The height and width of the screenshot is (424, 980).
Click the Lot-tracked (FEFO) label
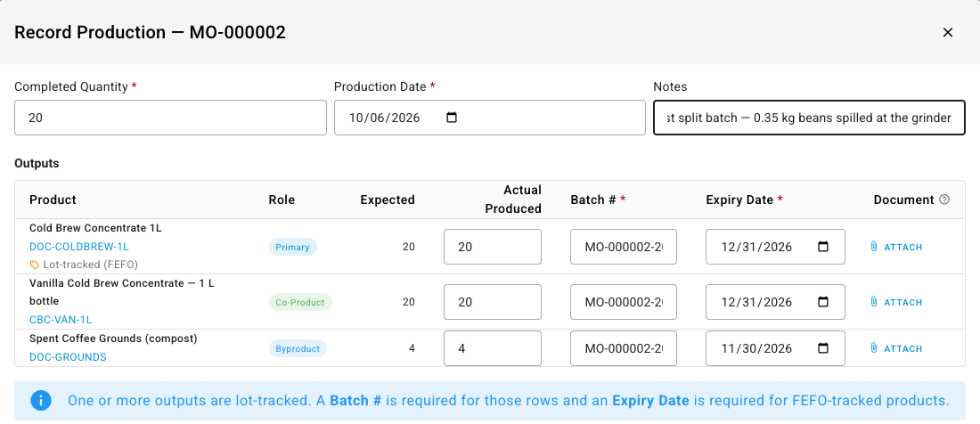[91, 265]
